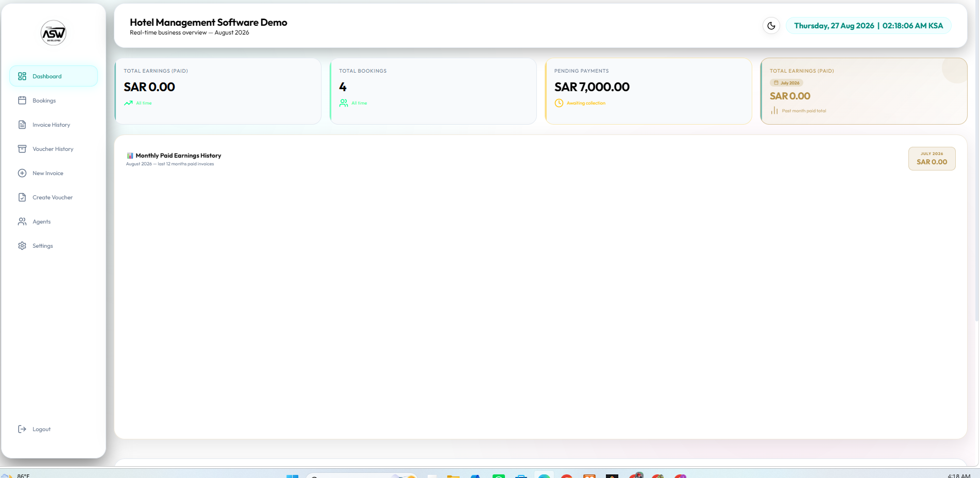
Task: Select the Voucher History archive icon
Action: tap(22, 149)
